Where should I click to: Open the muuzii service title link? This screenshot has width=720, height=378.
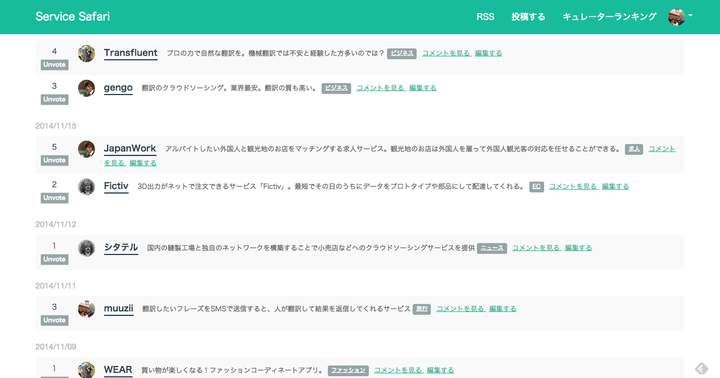[x=118, y=308]
